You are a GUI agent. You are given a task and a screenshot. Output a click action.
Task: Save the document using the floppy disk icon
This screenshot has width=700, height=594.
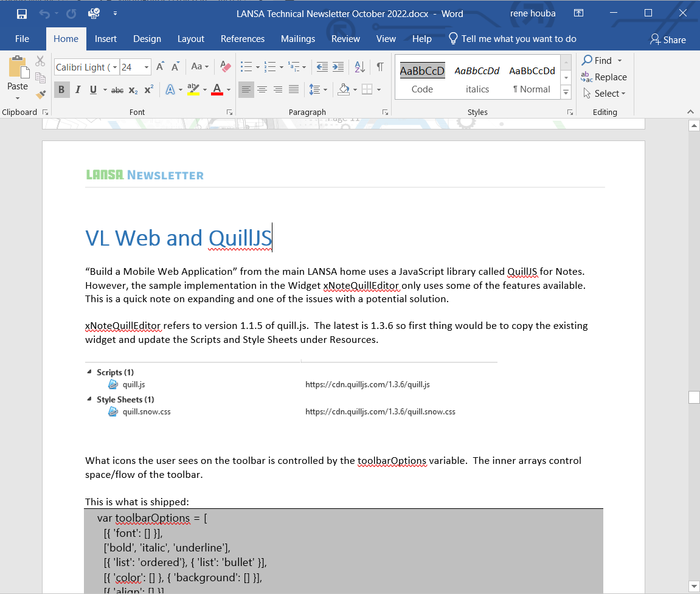pyautogui.click(x=21, y=14)
